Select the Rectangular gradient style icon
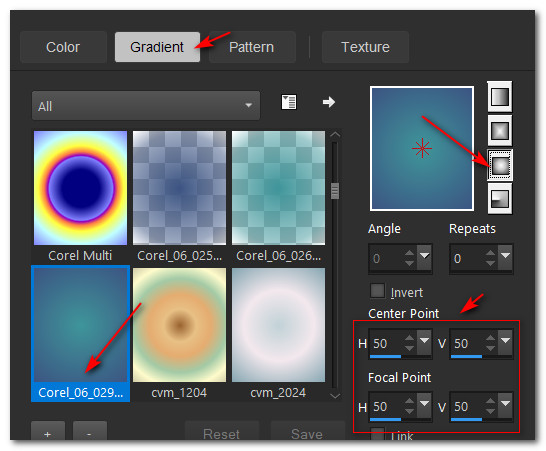 (500, 131)
